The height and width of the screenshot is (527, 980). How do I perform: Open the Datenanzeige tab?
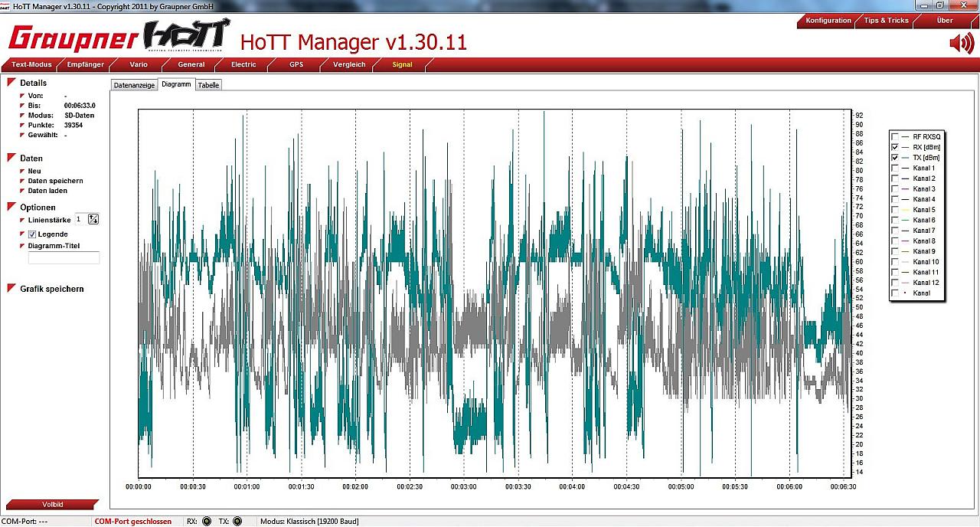click(x=134, y=85)
